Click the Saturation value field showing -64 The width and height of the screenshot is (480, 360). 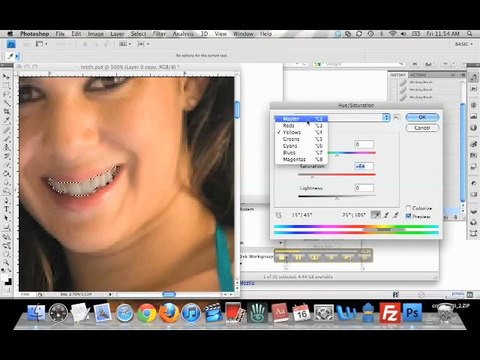coord(364,166)
